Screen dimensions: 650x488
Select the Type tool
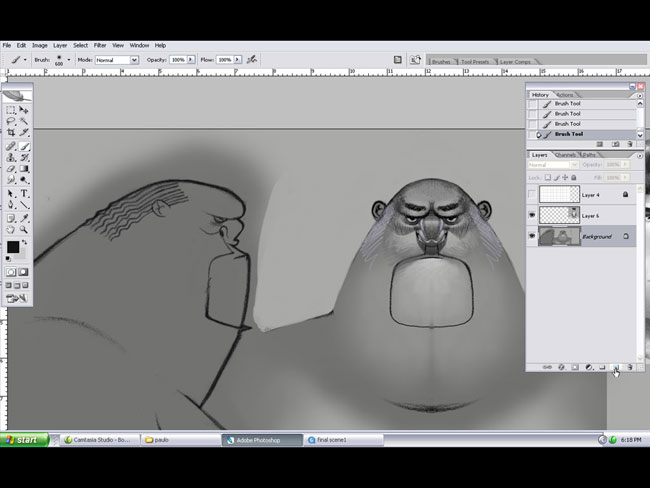tap(24, 193)
